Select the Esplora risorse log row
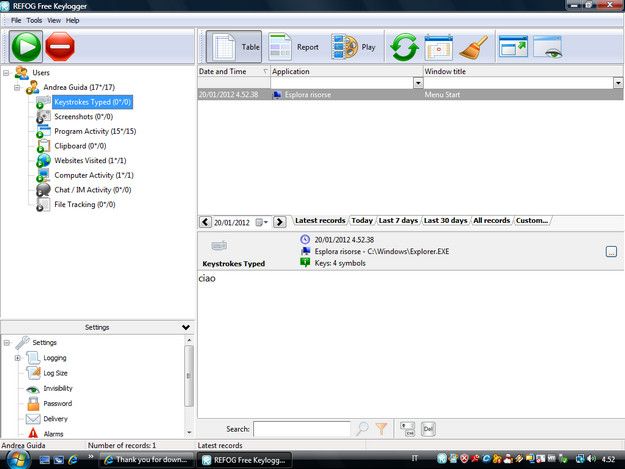 tap(410, 95)
